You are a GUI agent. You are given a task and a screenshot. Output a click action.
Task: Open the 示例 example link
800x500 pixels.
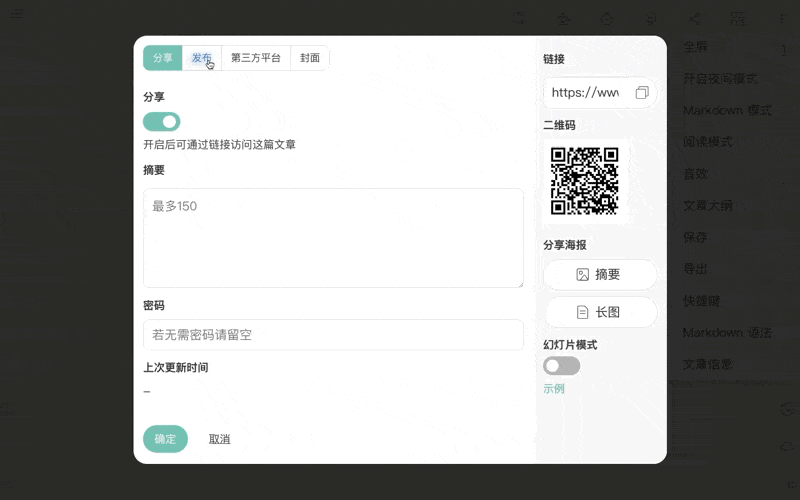554,388
